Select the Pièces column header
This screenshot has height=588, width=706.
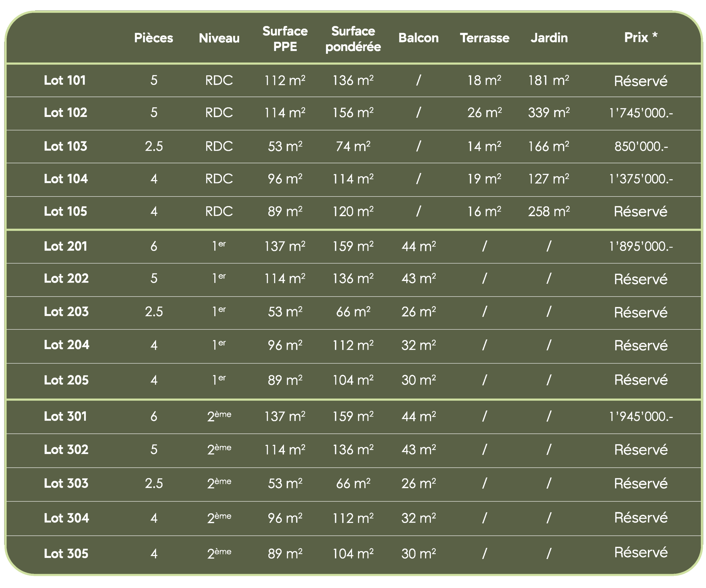154,38
